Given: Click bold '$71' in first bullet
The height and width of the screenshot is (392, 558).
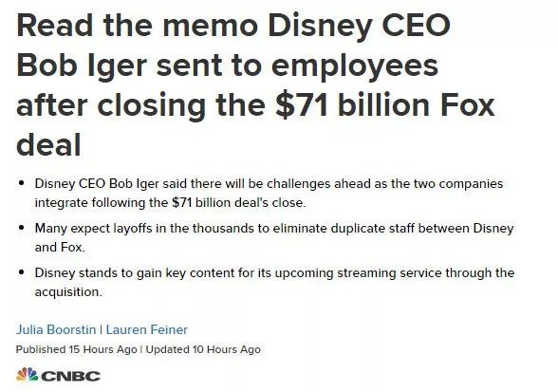Looking at the screenshot, I should click(x=182, y=203).
